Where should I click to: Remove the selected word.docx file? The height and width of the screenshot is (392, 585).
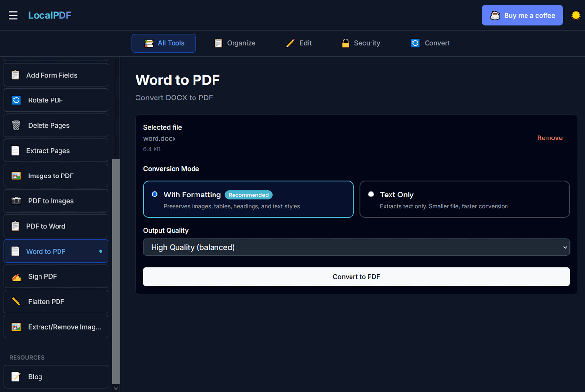[549, 138]
